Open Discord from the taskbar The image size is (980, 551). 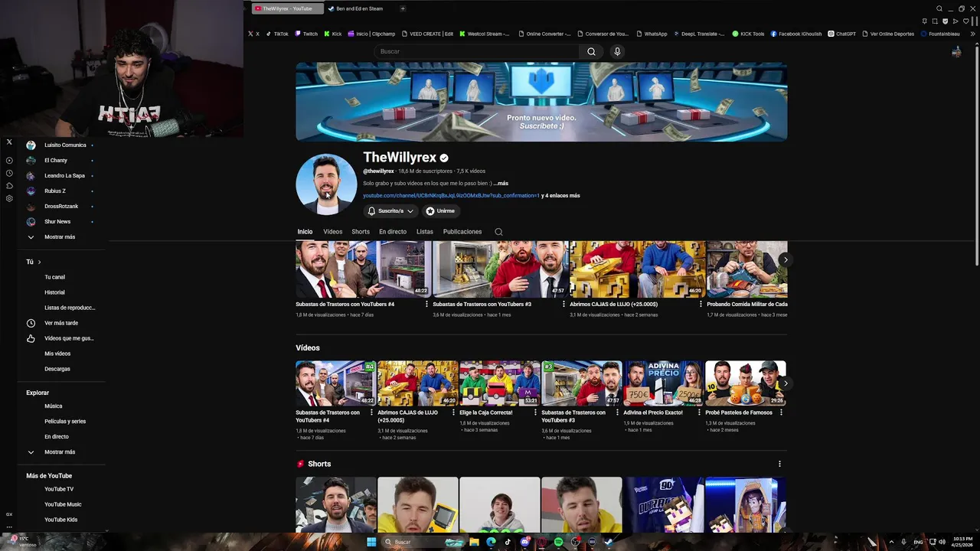coord(524,542)
